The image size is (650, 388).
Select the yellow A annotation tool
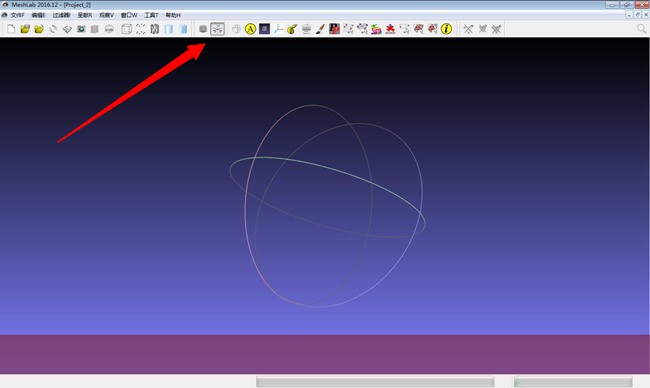point(250,29)
